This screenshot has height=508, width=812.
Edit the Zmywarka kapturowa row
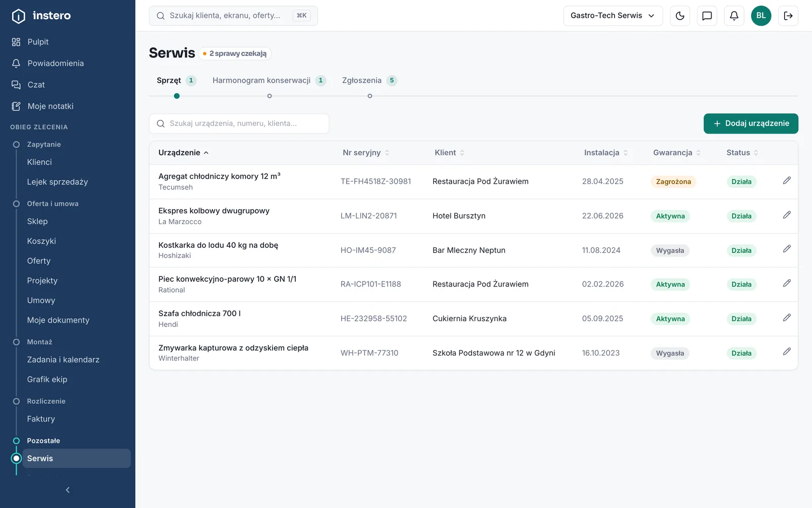787,352
